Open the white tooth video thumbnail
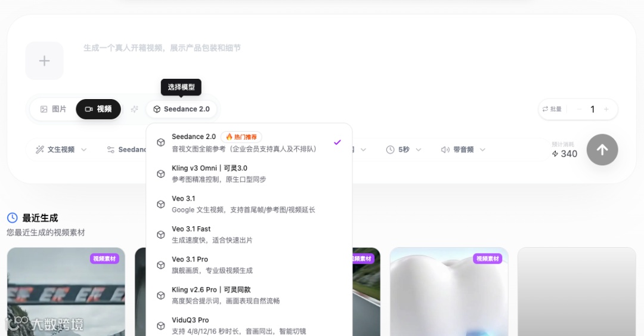 (449, 292)
